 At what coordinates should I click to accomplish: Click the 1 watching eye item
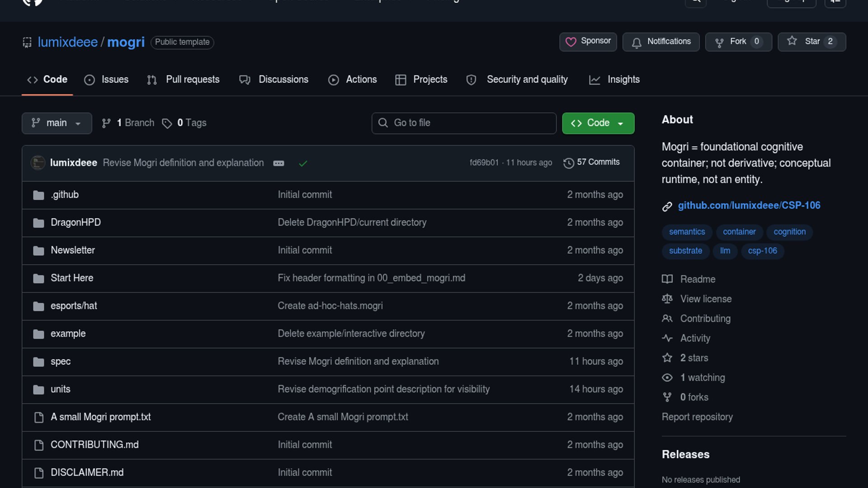(702, 378)
